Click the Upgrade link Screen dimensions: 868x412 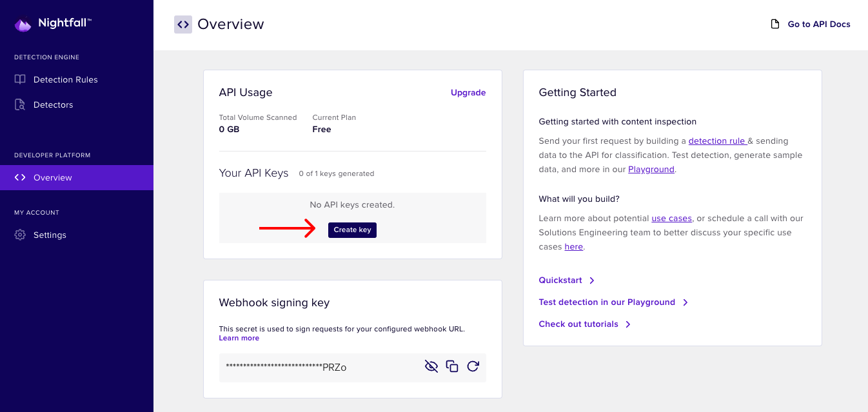click(468, 92)
